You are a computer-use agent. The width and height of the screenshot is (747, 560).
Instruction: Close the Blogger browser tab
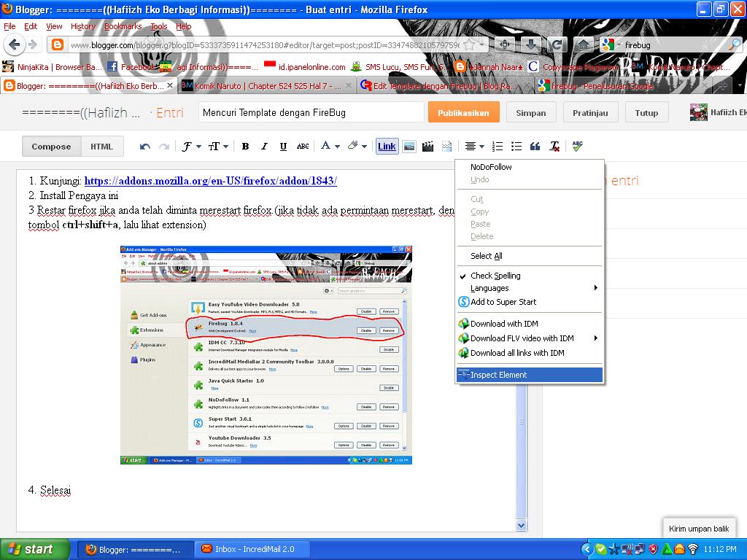point(170,85)
